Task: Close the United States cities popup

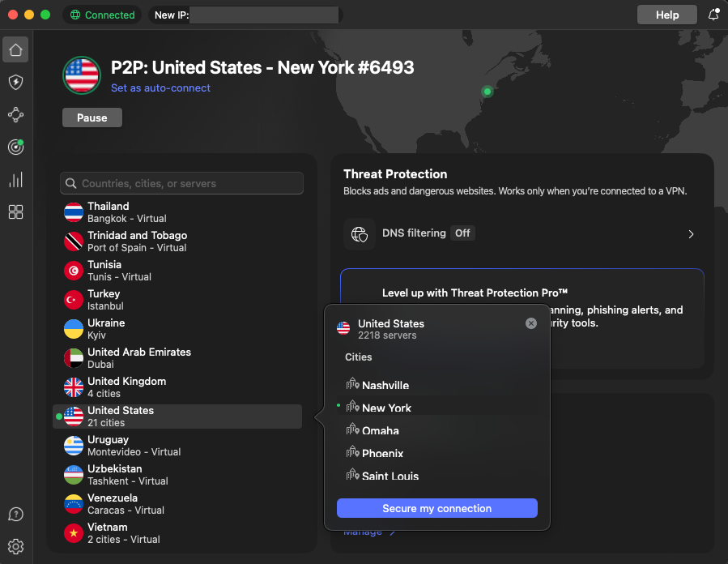Action: point(531,323)
